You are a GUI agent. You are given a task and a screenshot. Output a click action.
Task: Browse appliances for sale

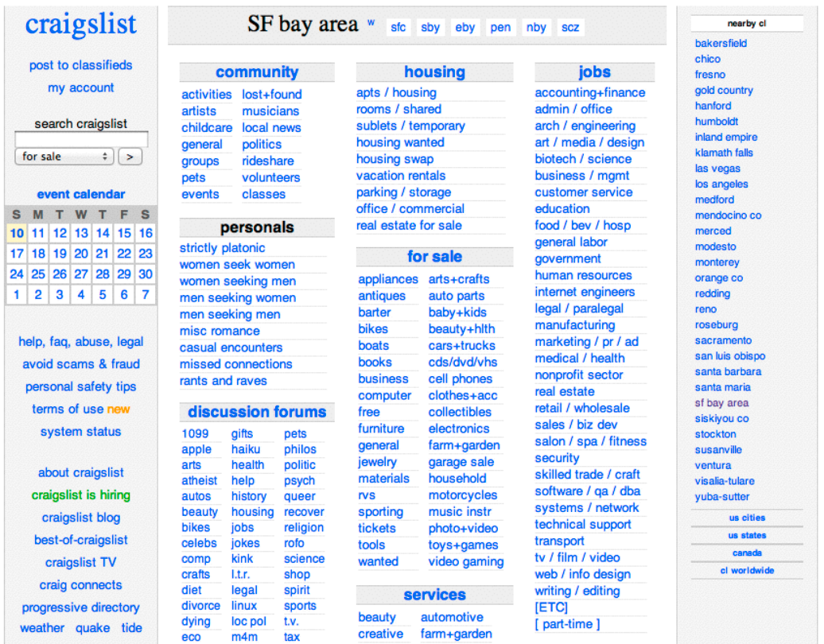388,279
